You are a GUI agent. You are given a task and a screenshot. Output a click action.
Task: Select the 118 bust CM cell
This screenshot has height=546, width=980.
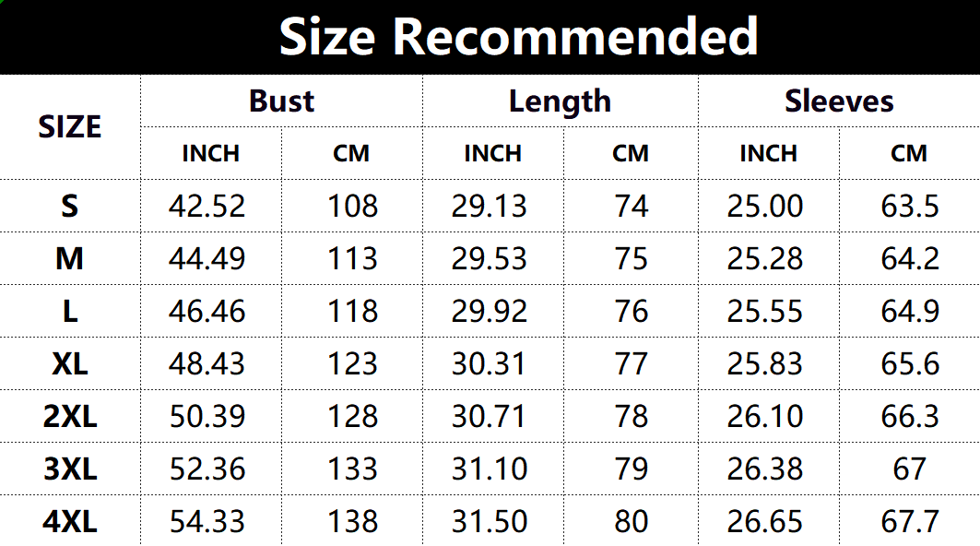352,311
